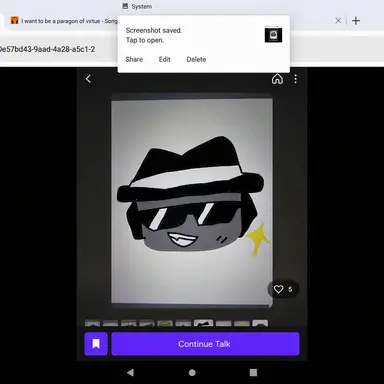Viewport: 384px width, 384px height.
Task: Go back with the left chevron arrow
Action: pos(88,79)
